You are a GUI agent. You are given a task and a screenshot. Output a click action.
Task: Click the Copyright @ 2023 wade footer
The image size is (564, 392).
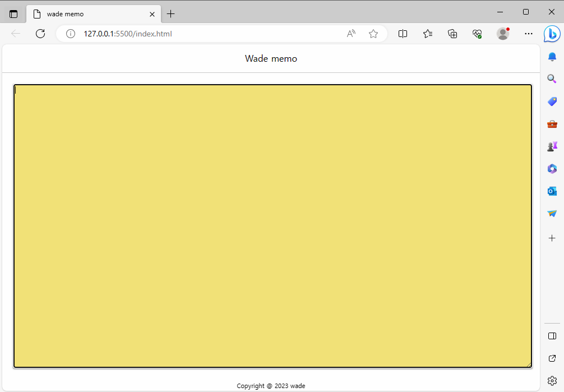pyautogui.click(x=271, y=386)
